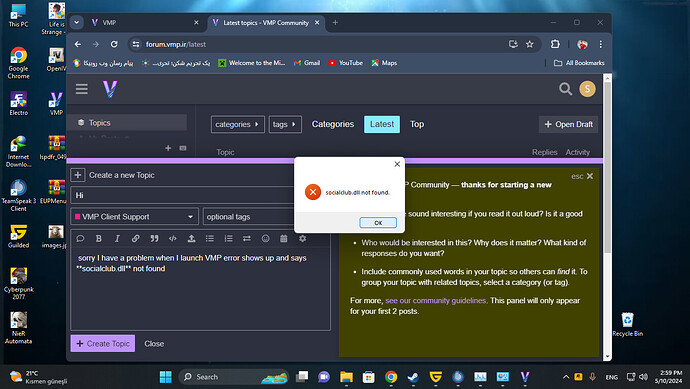Switch to the Top tab

pos(417,124)
